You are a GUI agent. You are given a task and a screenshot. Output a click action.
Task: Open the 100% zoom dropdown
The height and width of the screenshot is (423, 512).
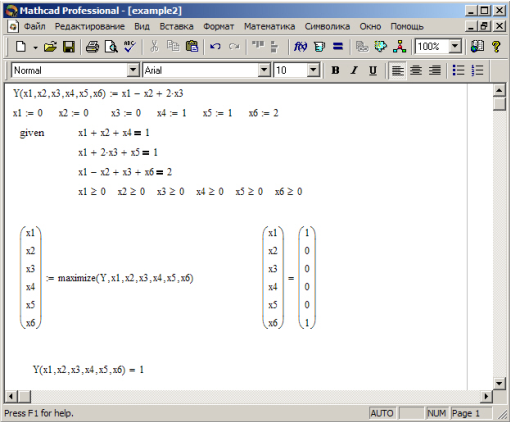pyautogui.click(x=455, y=46)
